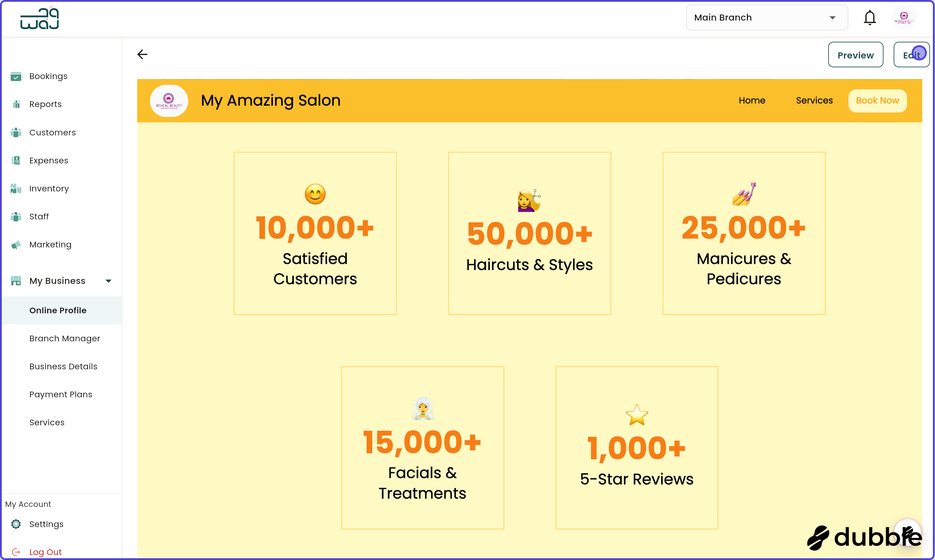The width and height of the screenshot is (935, 560).
Task: Open the Customers icon in the sidebar
Action: (16, 133)
